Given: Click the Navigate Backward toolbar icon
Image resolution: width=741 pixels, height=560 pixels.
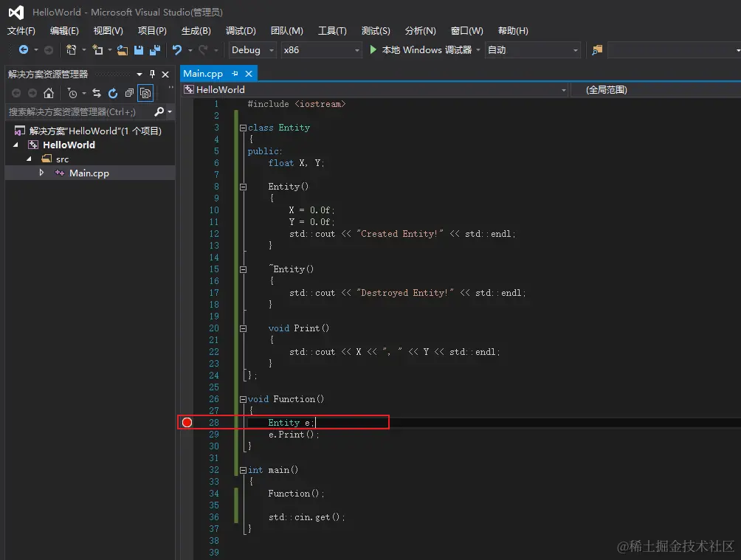Looking at the screenshot, I should click(24, 50).
